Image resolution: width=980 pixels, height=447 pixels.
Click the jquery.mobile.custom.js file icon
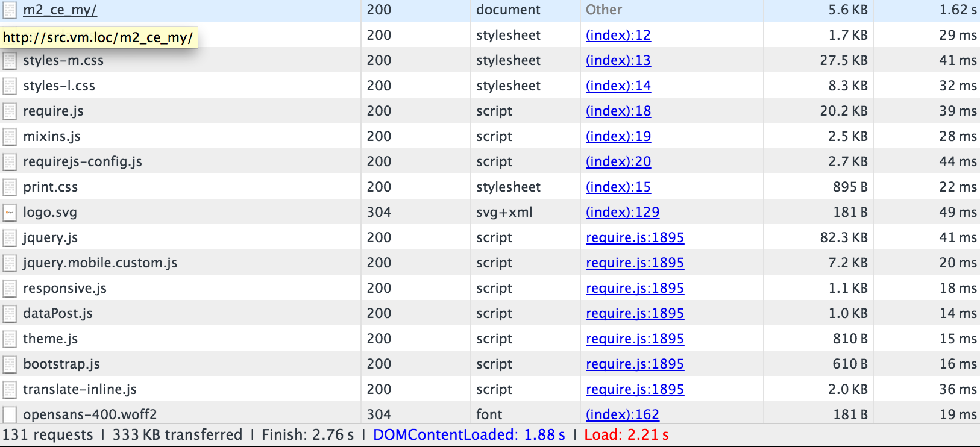(10, 263)
